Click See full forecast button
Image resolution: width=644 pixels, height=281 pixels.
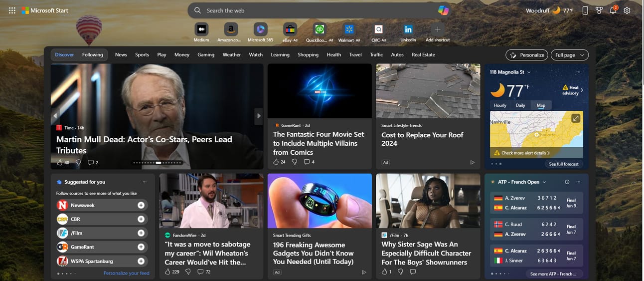pos(564,164)
